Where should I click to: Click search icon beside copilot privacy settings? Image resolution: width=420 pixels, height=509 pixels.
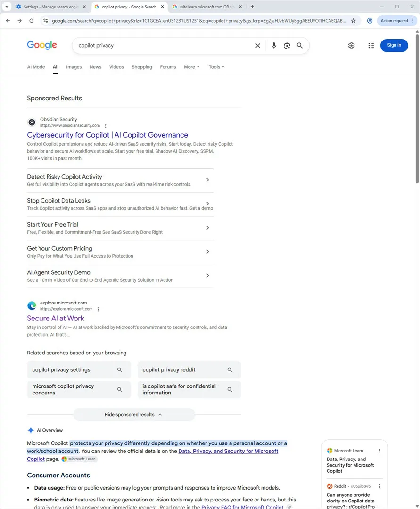coord(119,370)
